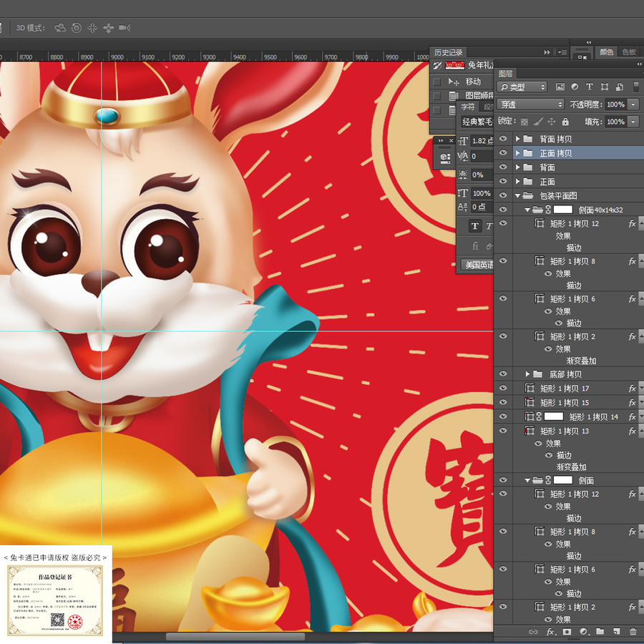Image resolution: width=644 pixels, height=644 pixels.
Task: Add a layer mask using bottom icon
Action: pos(567,632)
